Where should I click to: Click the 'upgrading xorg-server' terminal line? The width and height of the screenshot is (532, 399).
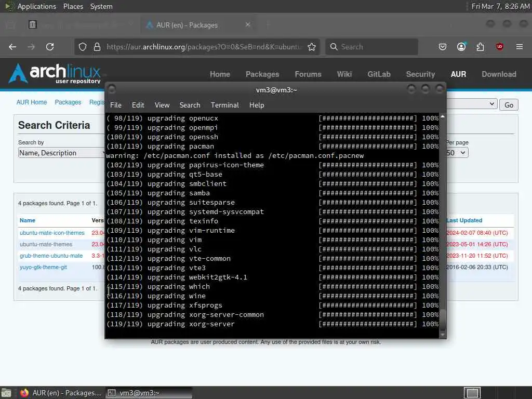point(191,324)
